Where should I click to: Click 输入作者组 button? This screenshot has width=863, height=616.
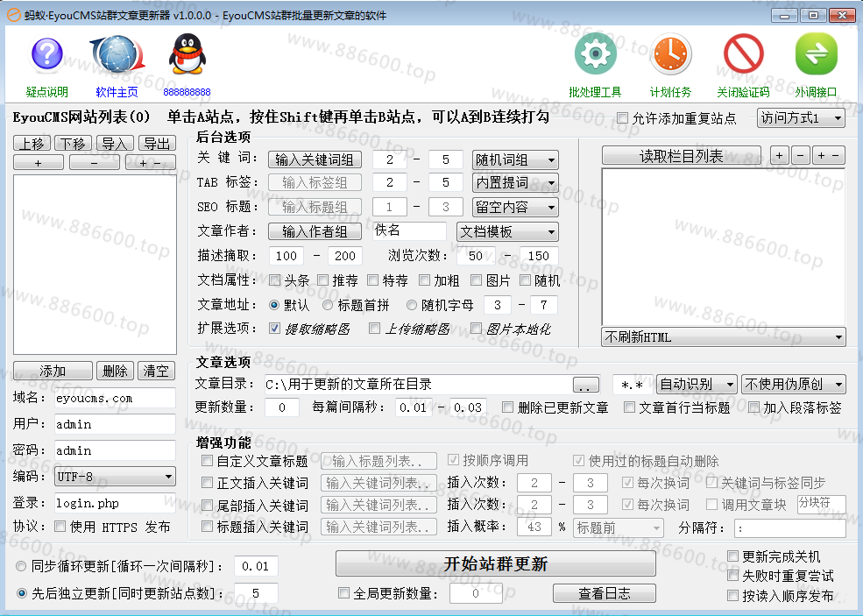tap(315, 231)
